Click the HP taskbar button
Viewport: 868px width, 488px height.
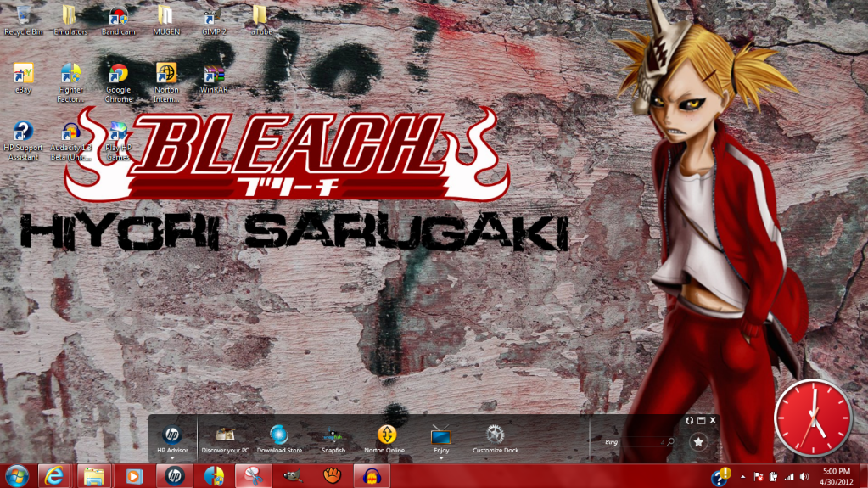tap(174, 476)
